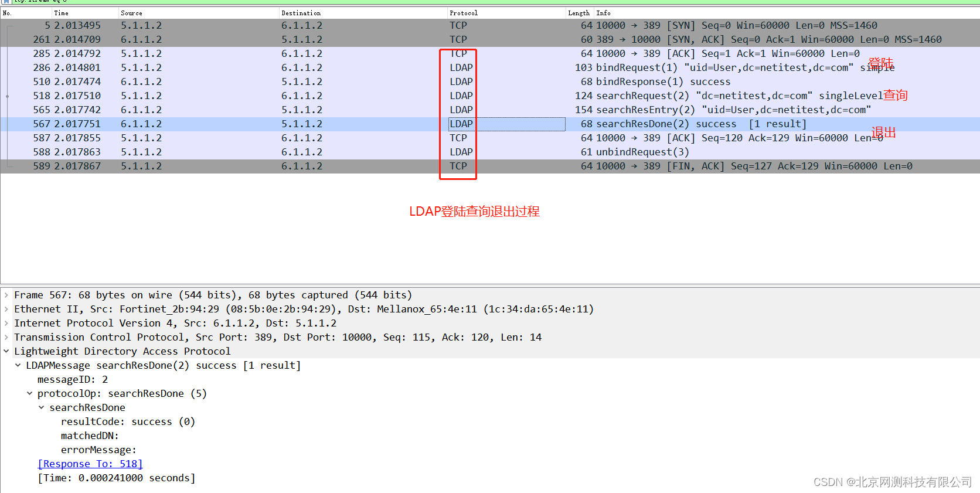This screenshot has width=980, height=493.
Task: Select the messageID: 2 field
Action: click(x=73, y=379)
